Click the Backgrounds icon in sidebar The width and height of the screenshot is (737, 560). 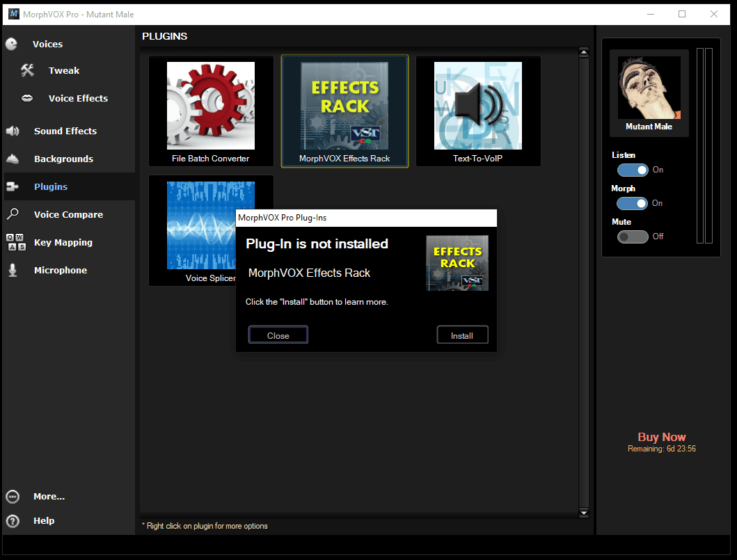(13, 159)
